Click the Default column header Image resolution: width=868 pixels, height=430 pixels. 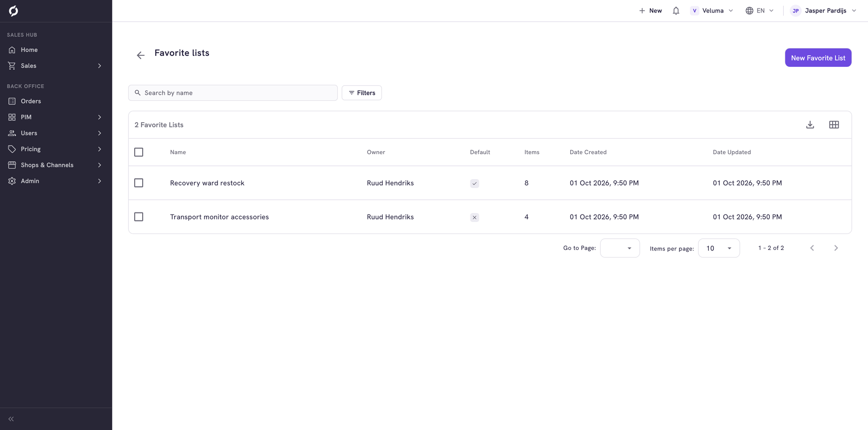click(x=480, y=152)
